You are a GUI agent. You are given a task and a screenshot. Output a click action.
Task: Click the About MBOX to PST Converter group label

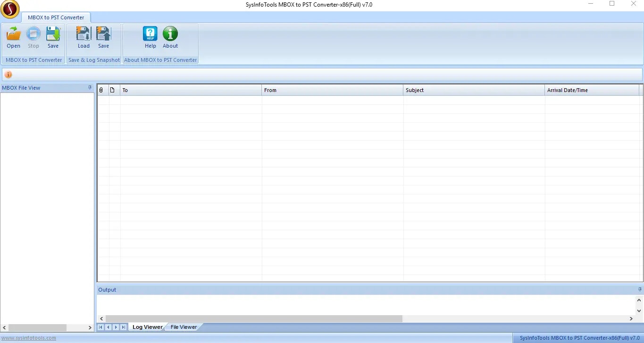[x=160, y=60]
